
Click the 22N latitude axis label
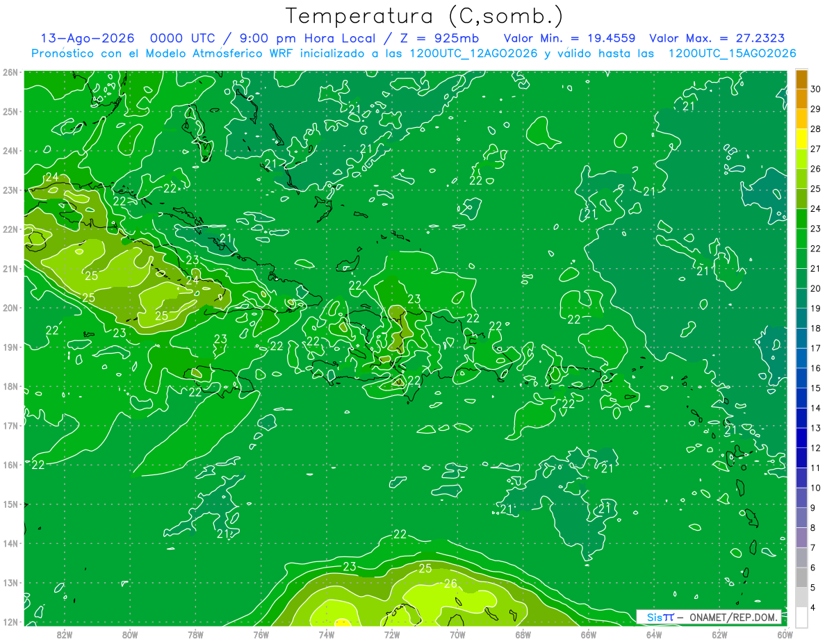point(10,229)
